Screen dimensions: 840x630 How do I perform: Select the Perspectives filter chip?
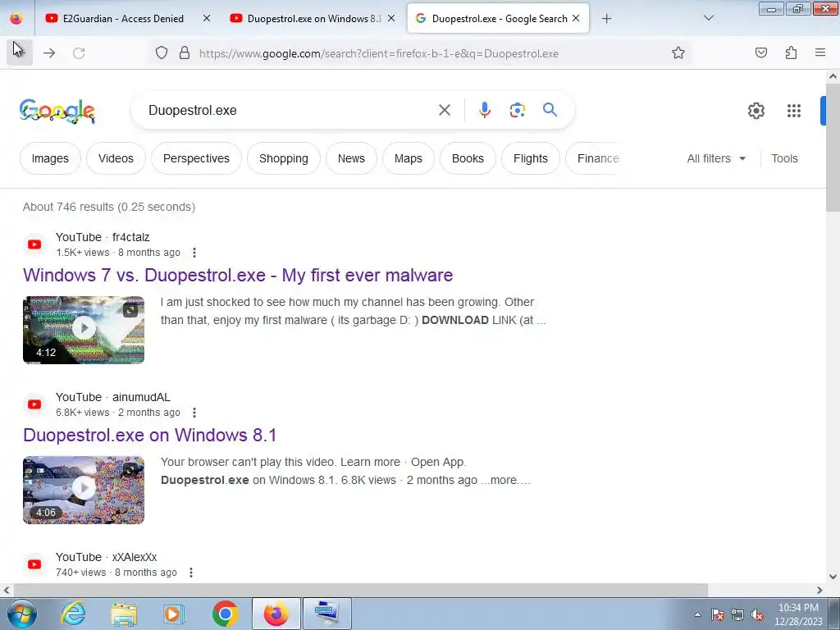point(196,158)
